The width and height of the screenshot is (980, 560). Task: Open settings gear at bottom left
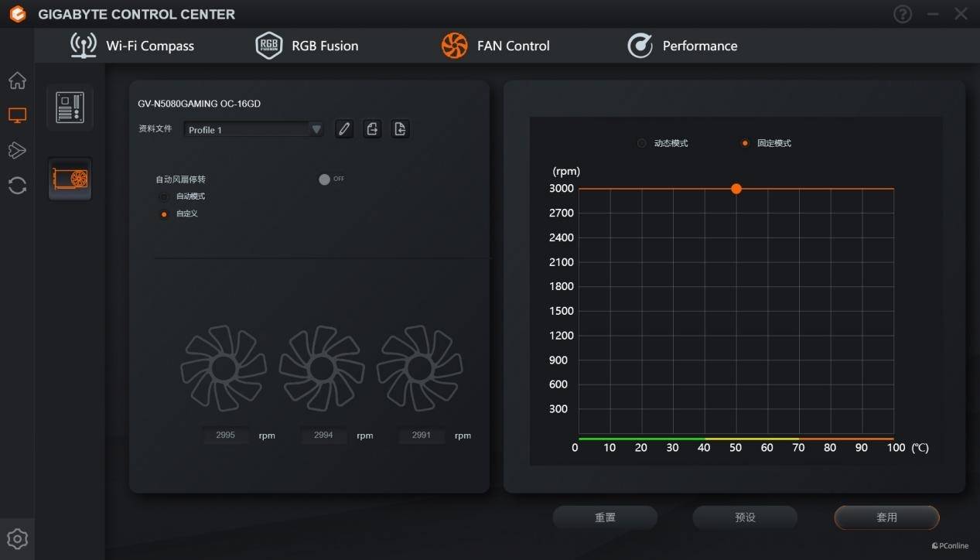[17, 539]
